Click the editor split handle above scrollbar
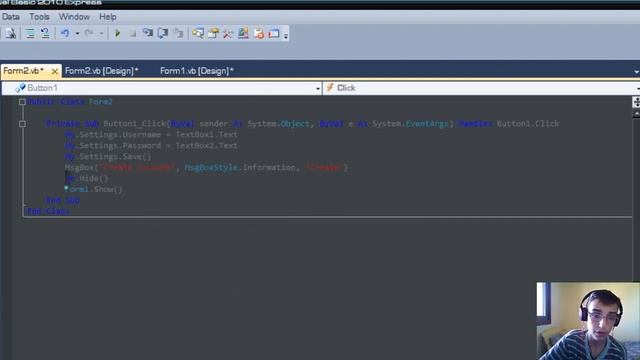The image size is (640, 360). 636,102
